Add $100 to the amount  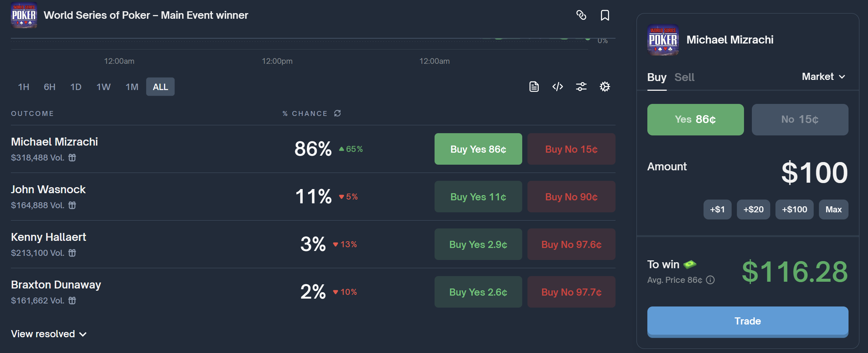pyautogui.click(x=794, y=209)
